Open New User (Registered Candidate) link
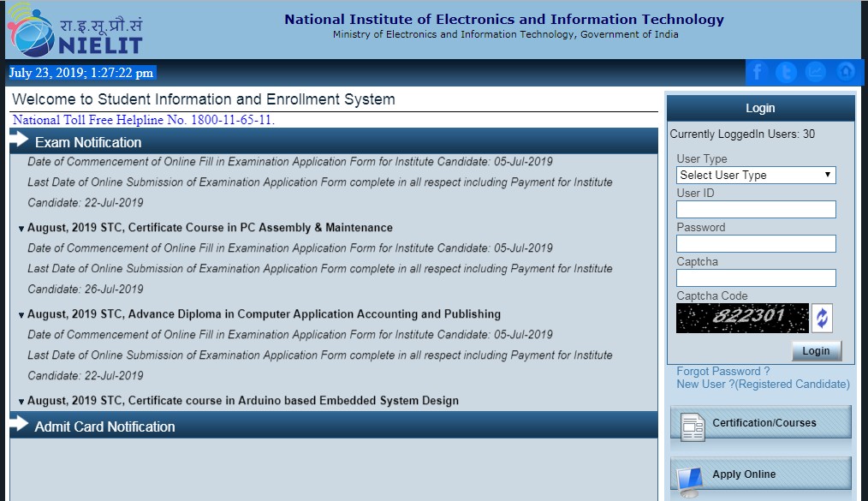 pos(763,385)
